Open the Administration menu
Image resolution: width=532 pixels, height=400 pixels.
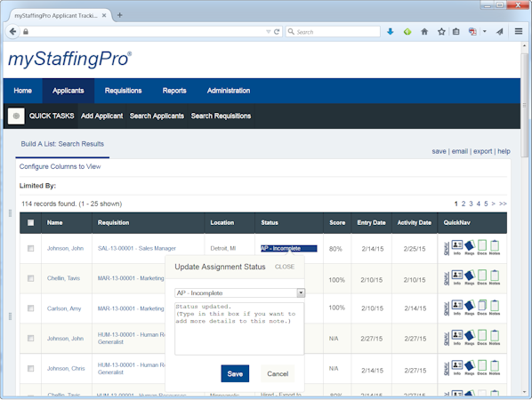click(x=229, y=91)
